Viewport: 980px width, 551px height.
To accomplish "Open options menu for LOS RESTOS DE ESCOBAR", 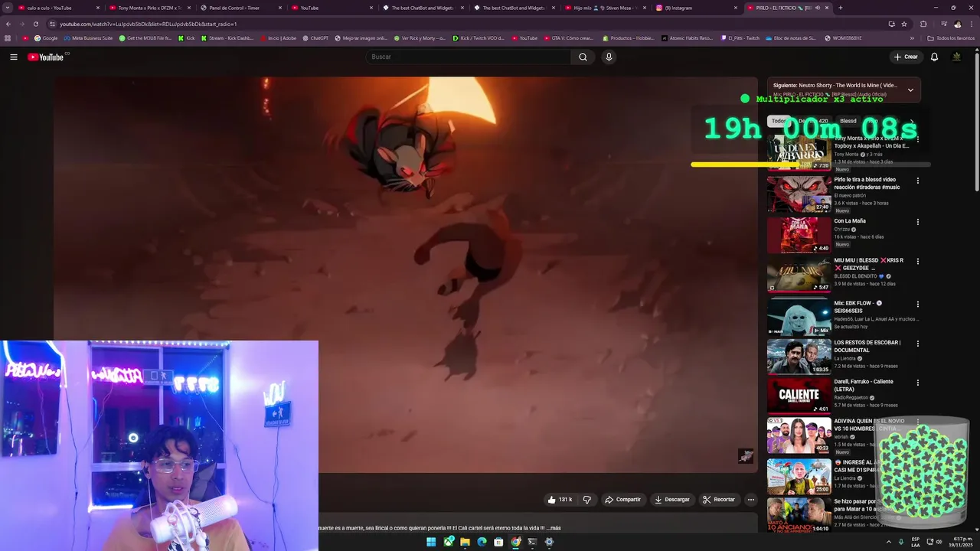I will (x=918, y=344).
